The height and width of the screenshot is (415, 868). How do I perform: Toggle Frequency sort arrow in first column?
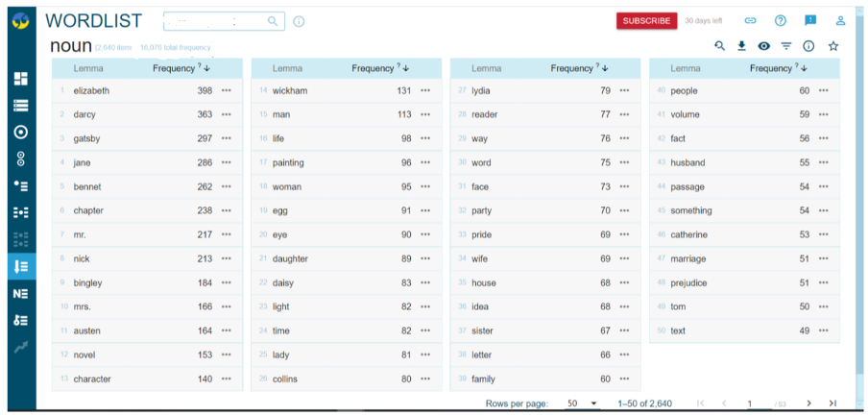coord(206,68)
